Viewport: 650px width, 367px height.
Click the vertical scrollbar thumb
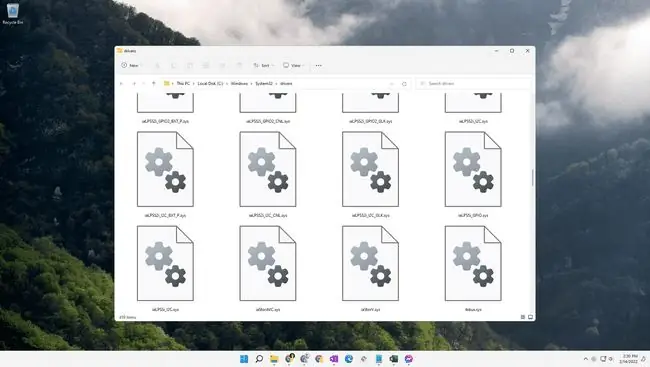click(x=533, y=177)
